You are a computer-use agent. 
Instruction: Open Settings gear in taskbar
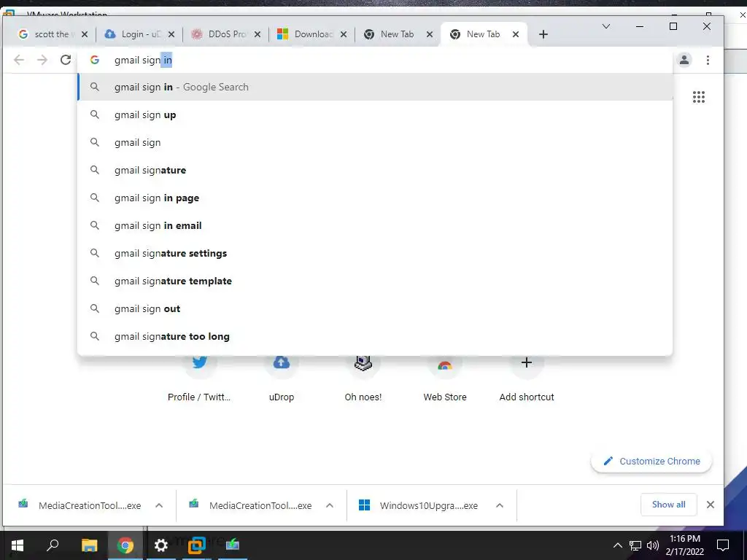(161, 545)
